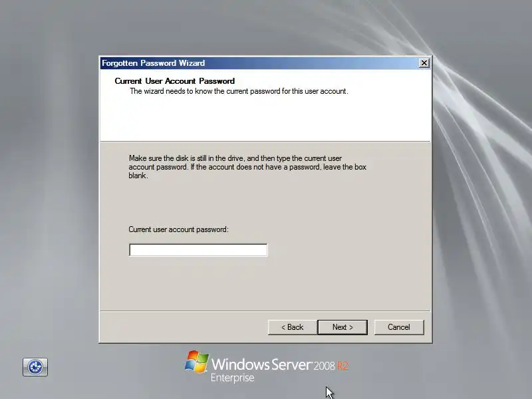Click the 2008 text in the branding
Image resolution: width=532 pixels, height=399 pixels.
pos(324,366)
